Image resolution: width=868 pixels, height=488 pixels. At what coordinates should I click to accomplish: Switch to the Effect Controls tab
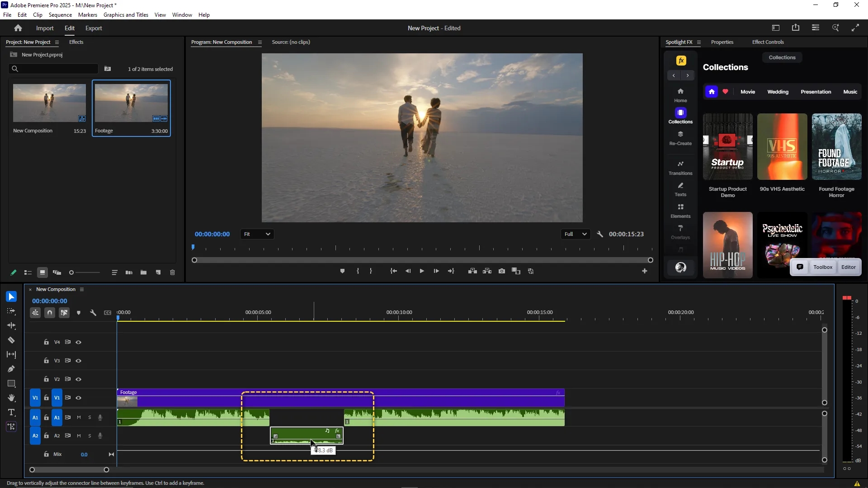click(x=768, y=42)
